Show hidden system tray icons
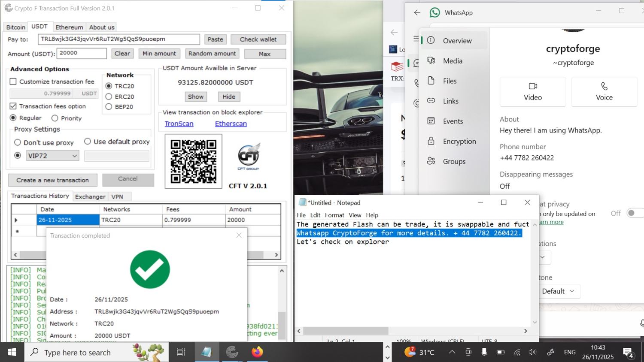Image resolution: width=644 pixels, height=362 pixels. pos(452,352)
